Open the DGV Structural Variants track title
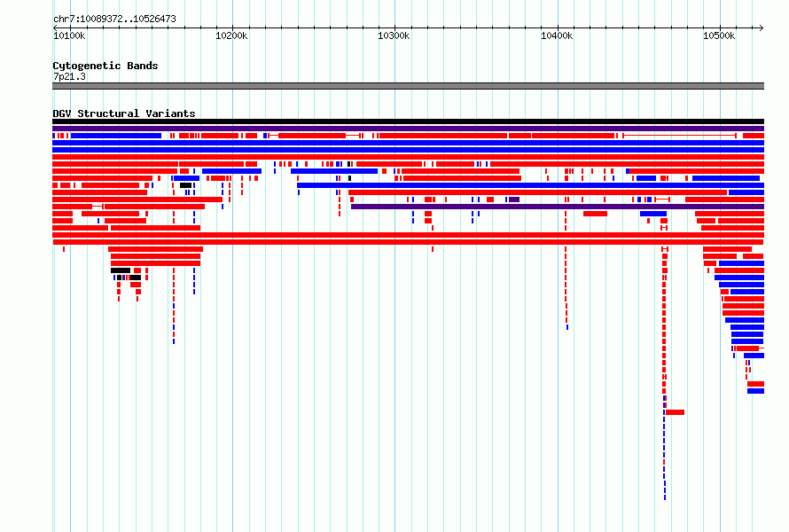 (x=124, y=113)
